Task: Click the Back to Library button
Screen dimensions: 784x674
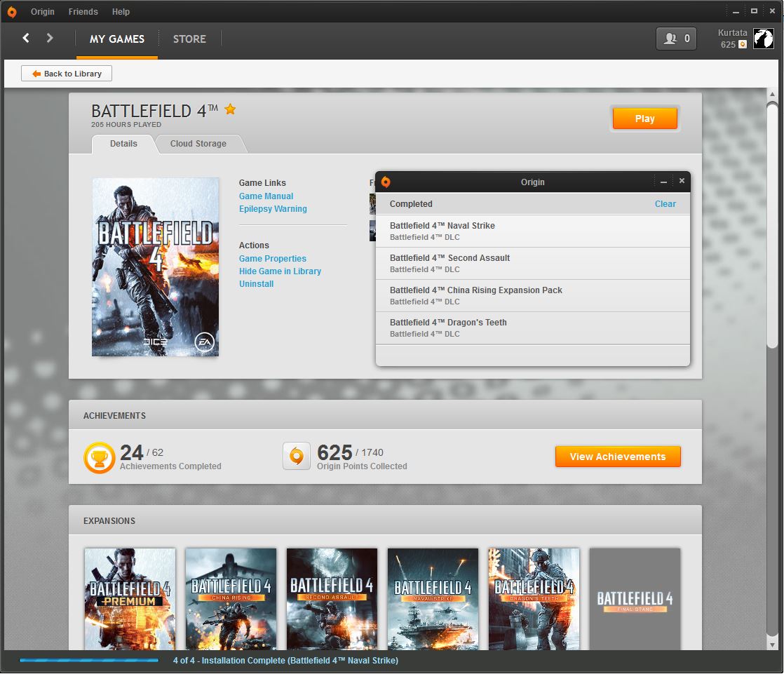Action: click(x=67, y=74)
